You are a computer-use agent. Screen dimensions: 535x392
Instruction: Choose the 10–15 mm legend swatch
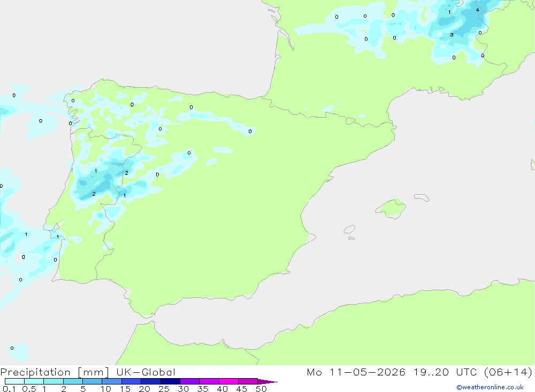coord(112,381)
